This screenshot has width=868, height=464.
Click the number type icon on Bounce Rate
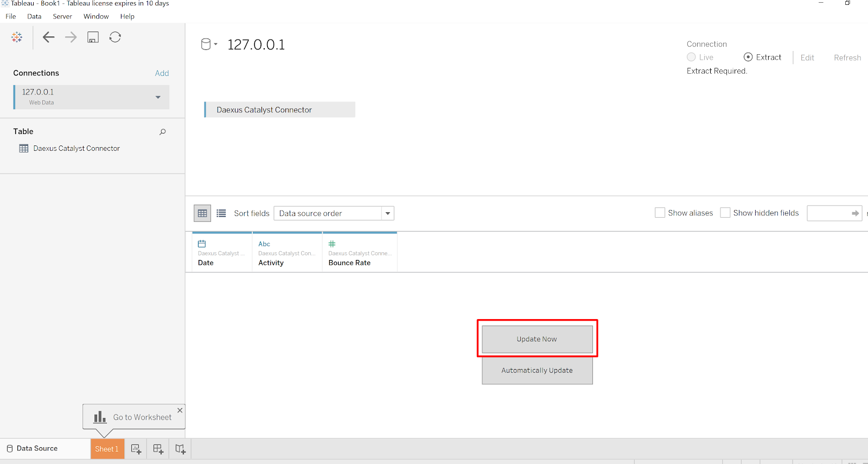(332, 244)
